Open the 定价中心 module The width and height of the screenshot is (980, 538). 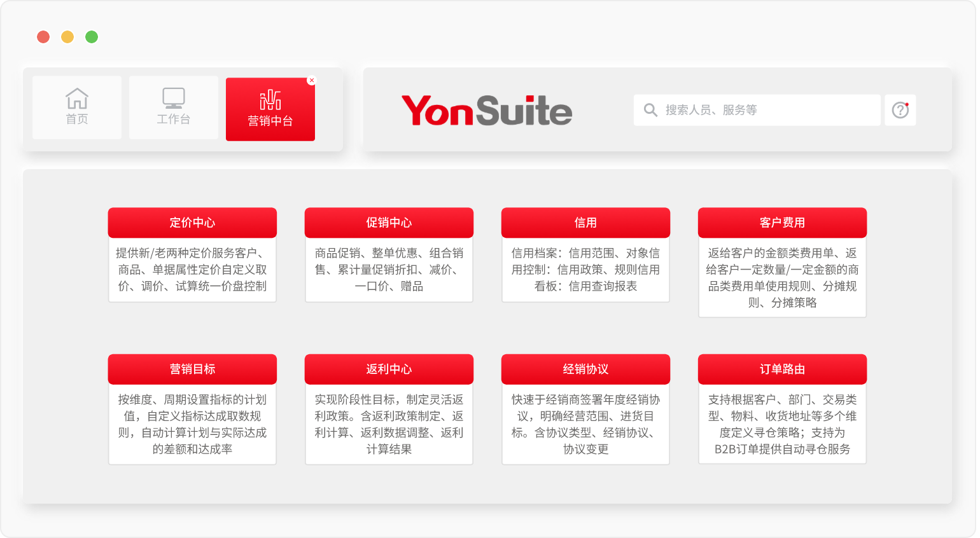(x=192, y=223)
